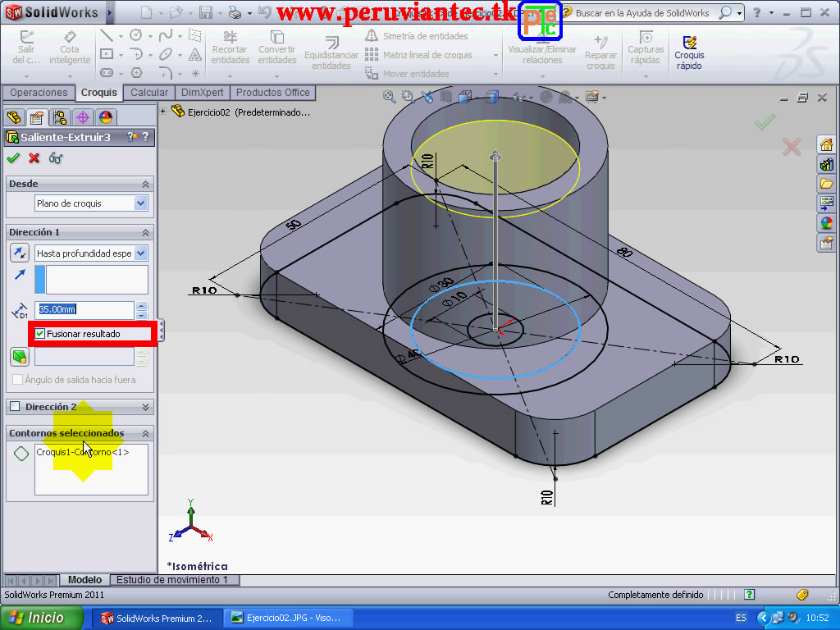Click Mover entidades tool
Image resolution: width=840 pixels, height=630 pixels.
pos(407,73)
